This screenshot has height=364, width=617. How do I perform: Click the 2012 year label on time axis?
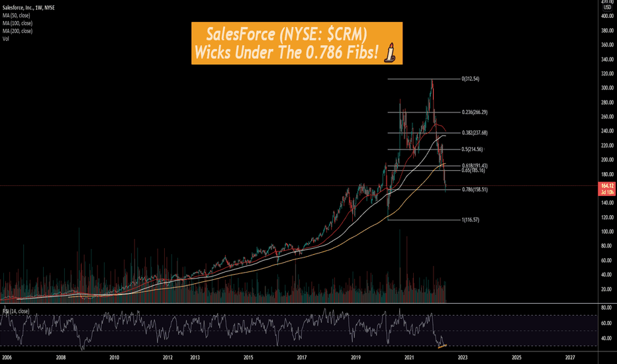click(167, 357)
